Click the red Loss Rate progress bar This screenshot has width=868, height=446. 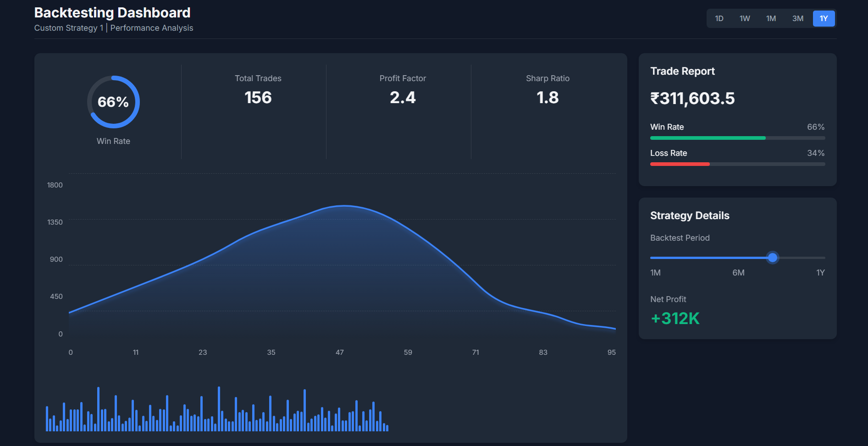680,164
